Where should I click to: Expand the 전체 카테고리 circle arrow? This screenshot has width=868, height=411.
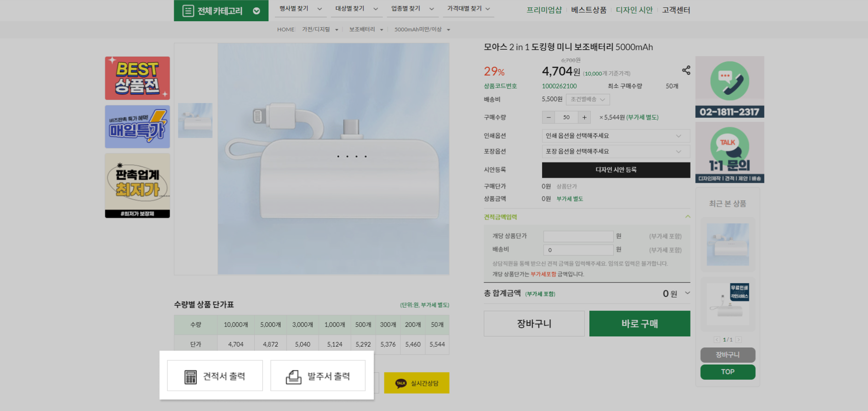coord(257,11)
